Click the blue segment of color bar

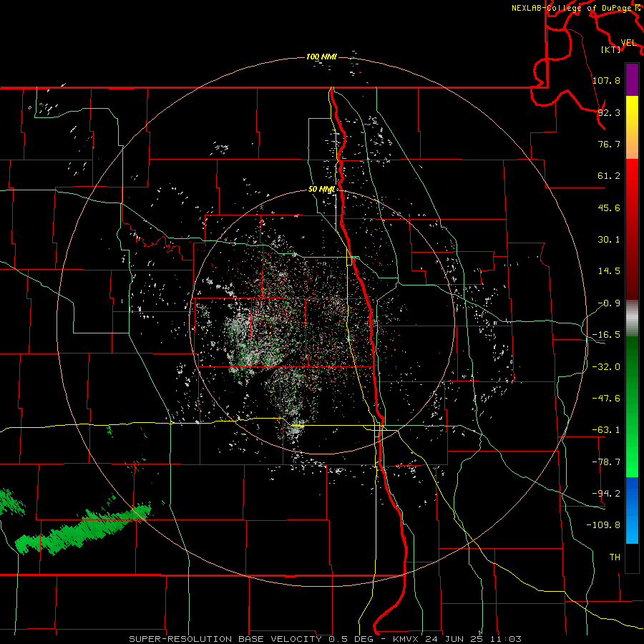[x=632, y=510]
